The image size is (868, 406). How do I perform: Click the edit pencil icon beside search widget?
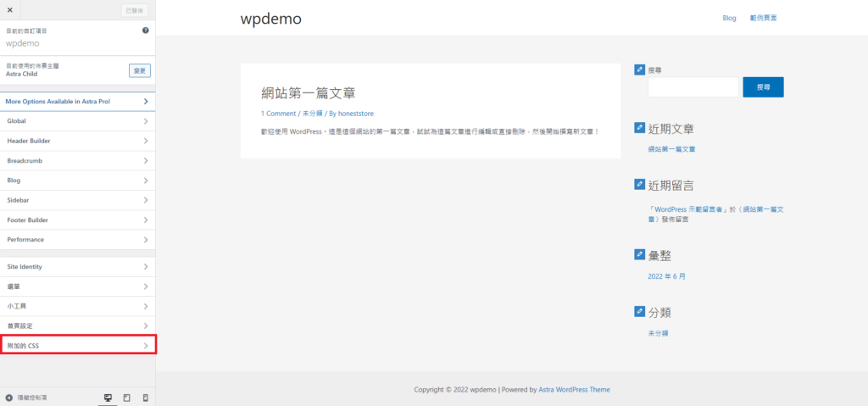639,70
